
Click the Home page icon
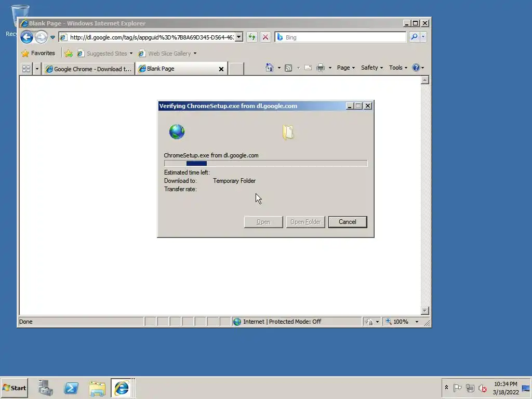coord(270,68)
